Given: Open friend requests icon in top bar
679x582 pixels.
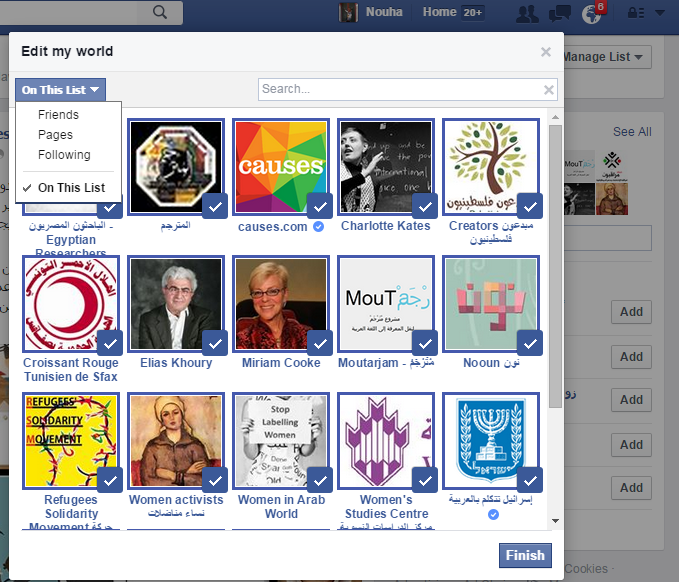Looking at the screenshot, I should [x=527, y=13].
